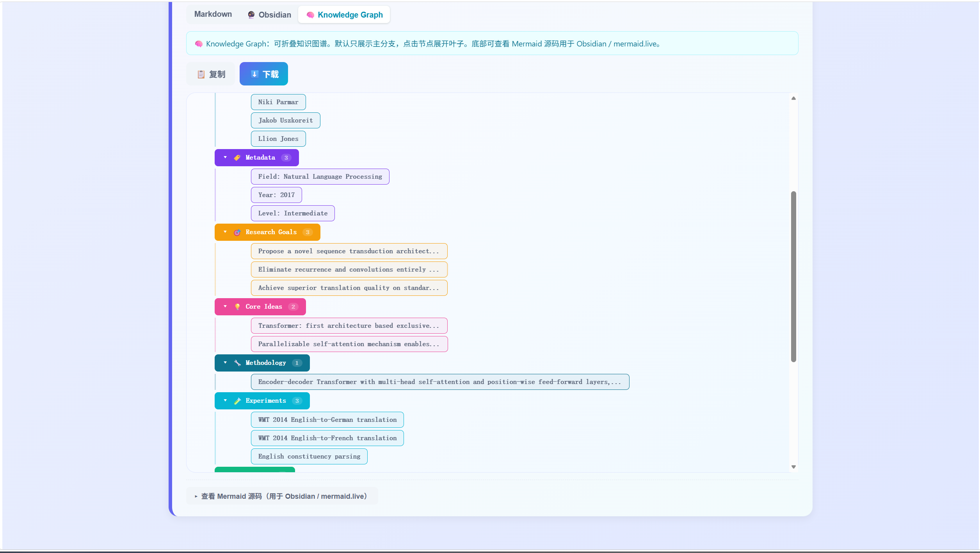Expand the Mermaid source code section

[x=282, y=496]
